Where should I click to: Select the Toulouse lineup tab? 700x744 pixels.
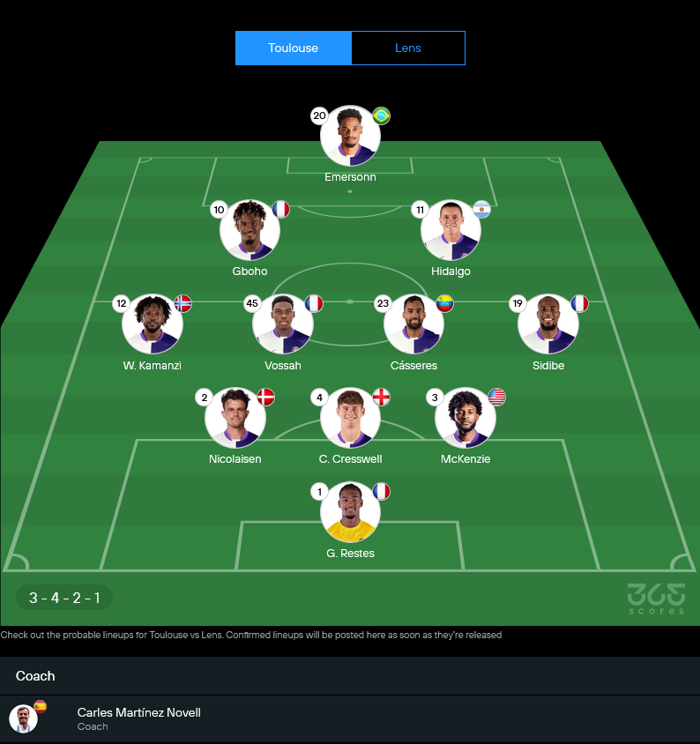click(x=294, y=48)
